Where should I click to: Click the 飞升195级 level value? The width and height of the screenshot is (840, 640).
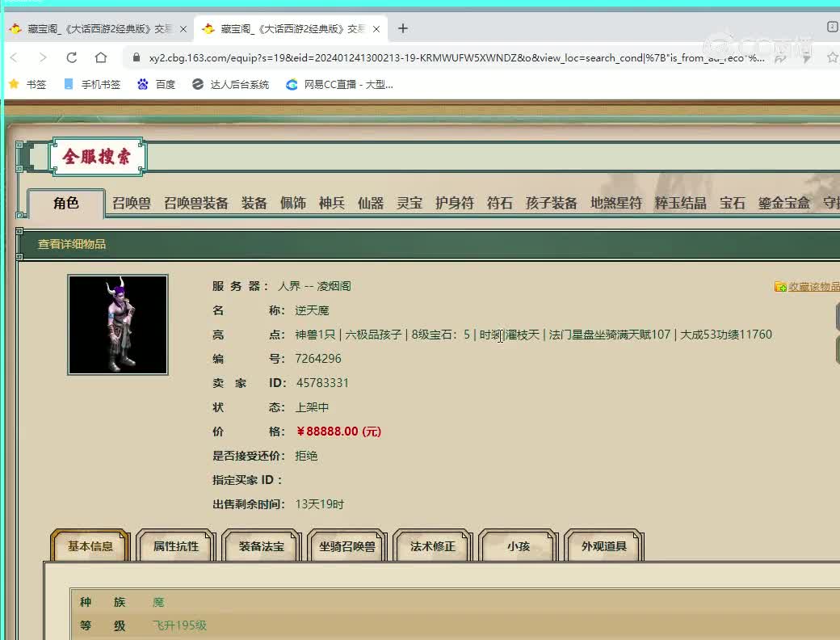point(179,625)
